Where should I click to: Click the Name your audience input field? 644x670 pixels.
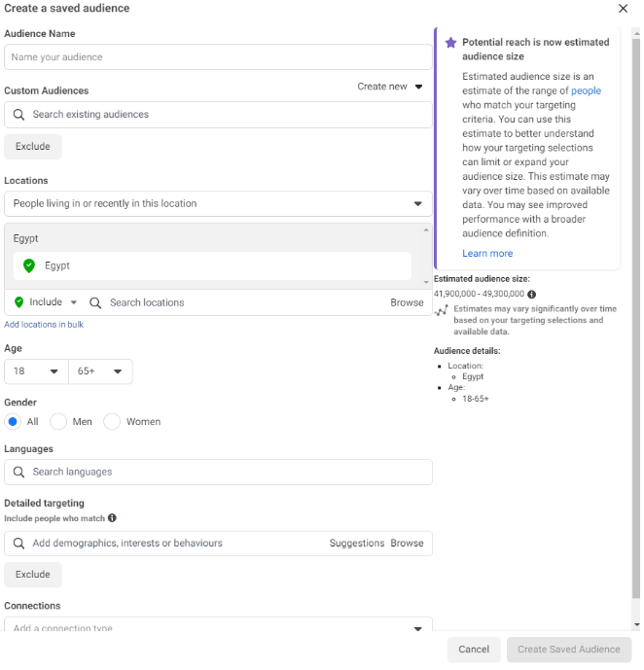(x=218, y=57)
